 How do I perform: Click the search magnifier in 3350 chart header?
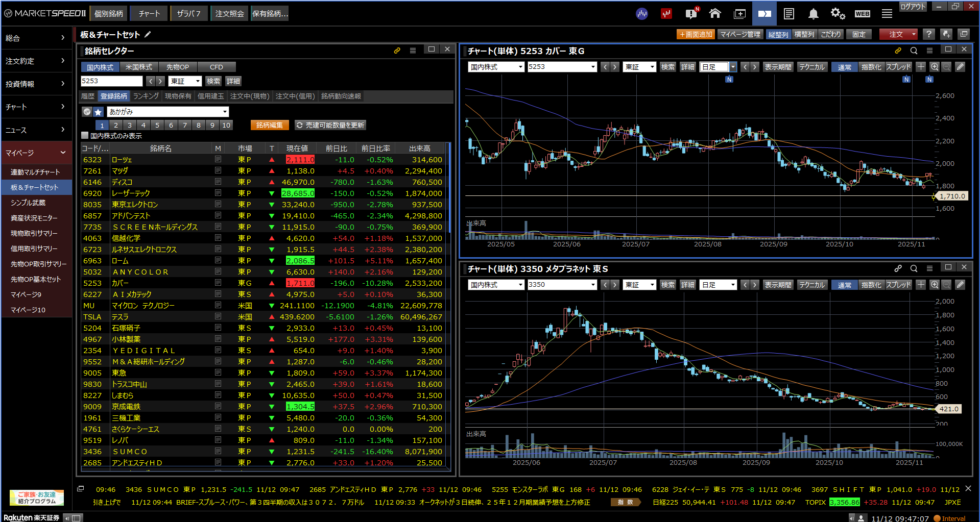point(914,268)
